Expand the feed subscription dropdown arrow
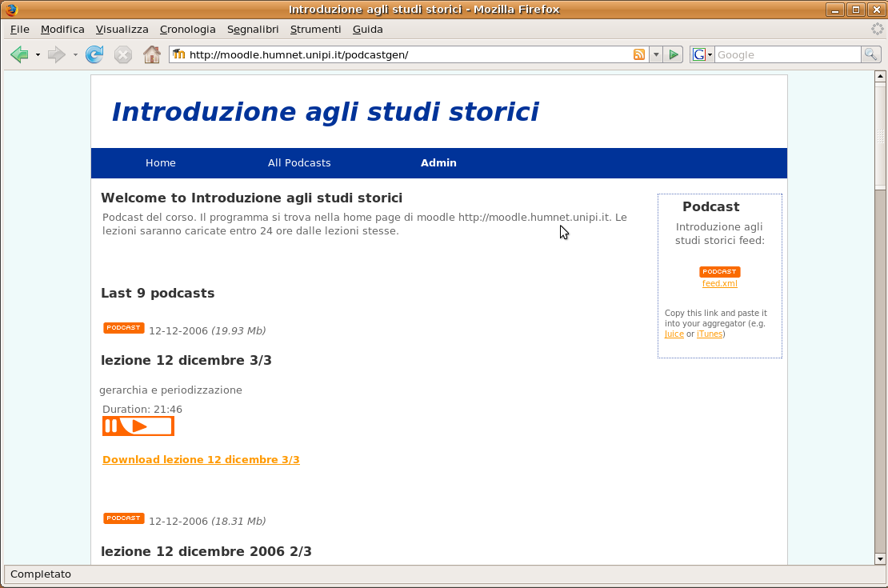Image resolution: width=888 pixels, height=588 pixels. [x=655, y=54]
